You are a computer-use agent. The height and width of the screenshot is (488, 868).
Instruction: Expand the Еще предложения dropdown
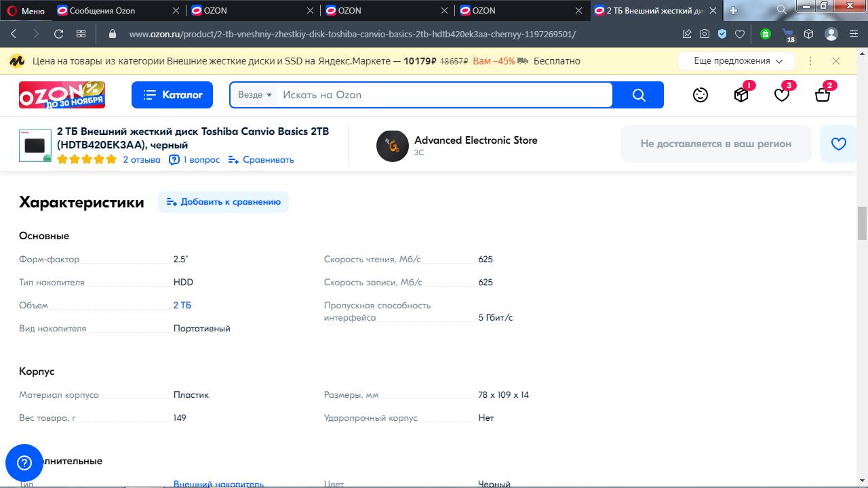coord(736,61)
